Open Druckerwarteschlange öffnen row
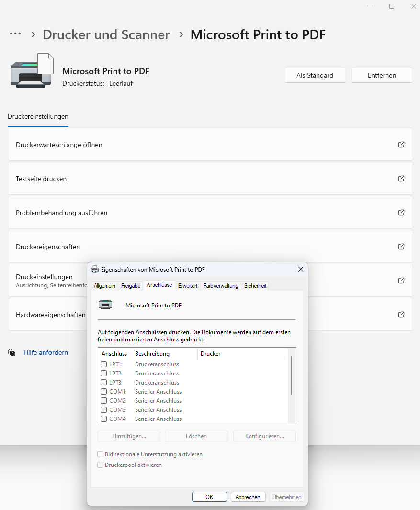Screen dimensions: 420x510 [211, 145]
